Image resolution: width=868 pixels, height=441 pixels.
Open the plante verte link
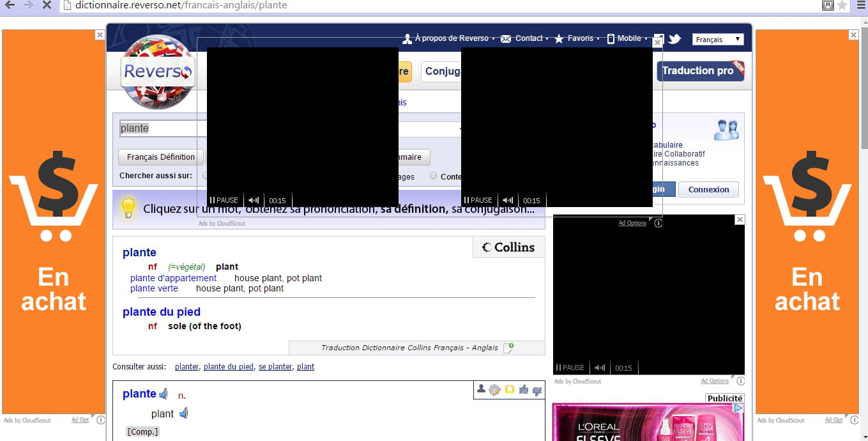pyautogui.click(x=154, y=288)
